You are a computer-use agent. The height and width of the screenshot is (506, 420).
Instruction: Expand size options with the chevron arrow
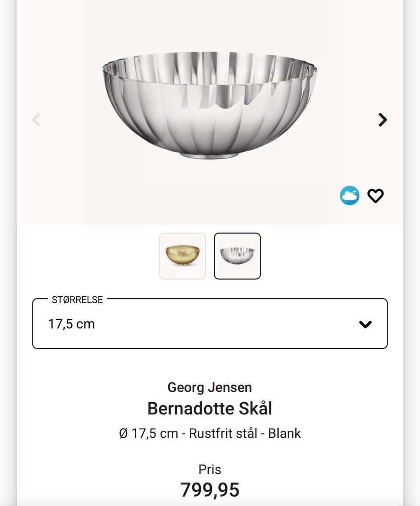[365, 324]
